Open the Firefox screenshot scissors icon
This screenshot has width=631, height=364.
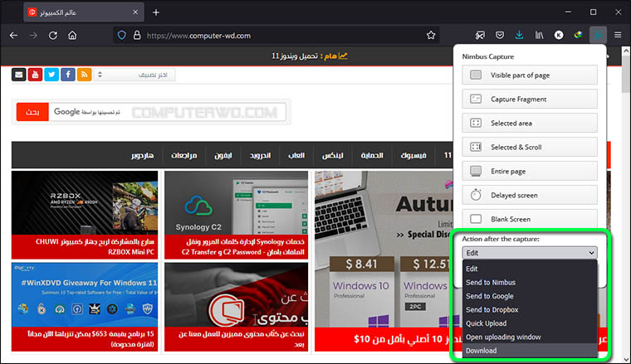(x=480, y=36)
